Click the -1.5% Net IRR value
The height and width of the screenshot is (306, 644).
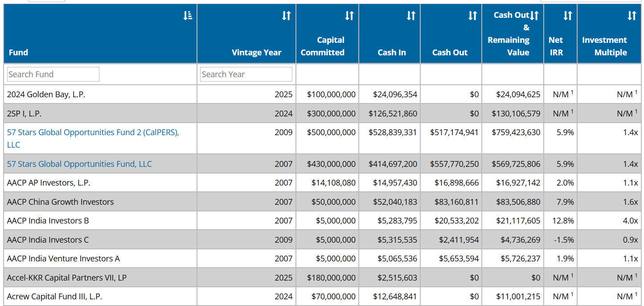(564, 240)
